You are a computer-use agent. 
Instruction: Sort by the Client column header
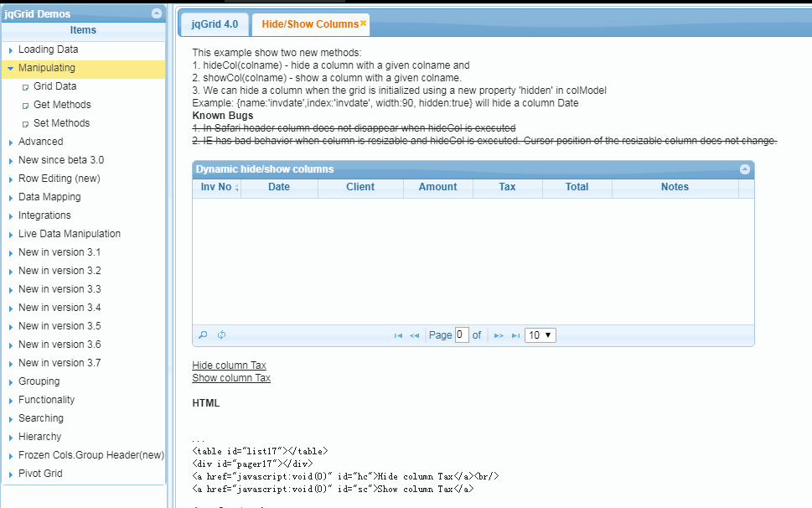coord(359,187)
